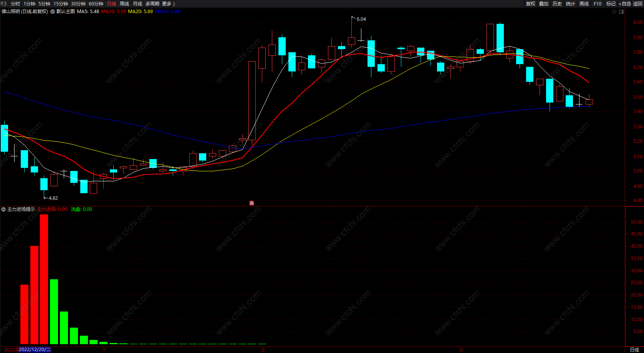Click the red 涨 marker icon

point(252,203)
